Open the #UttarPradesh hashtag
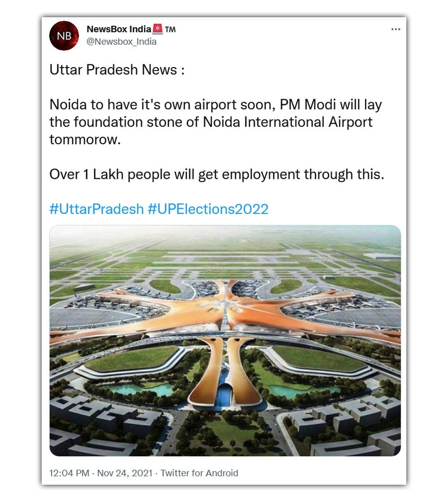The height and width of the screenshot is (502, 448). [x=96, y=209]
